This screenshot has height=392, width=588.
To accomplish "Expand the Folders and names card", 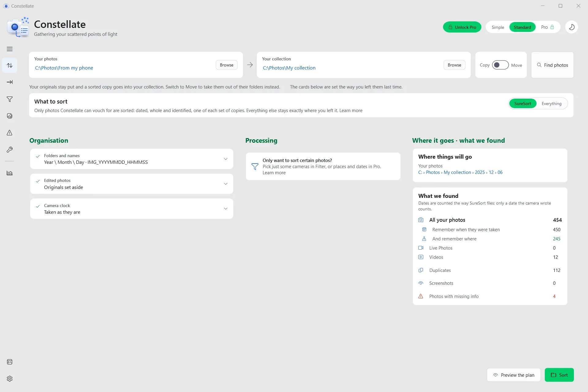I will click(x=132, y=159).
